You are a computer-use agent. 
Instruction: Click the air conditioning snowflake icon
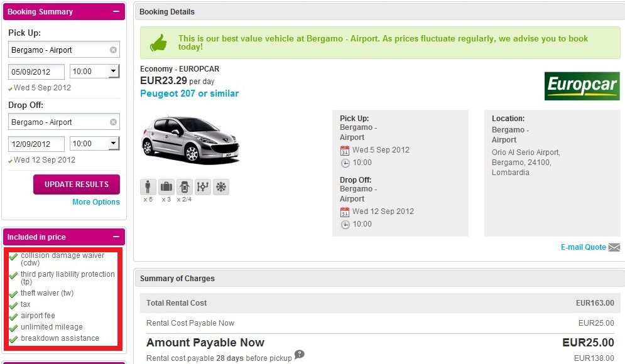(x=221, y=186)
